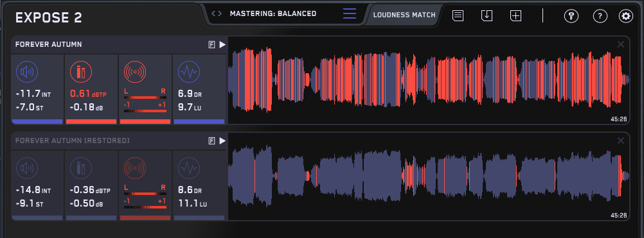Open the license key icon
The height and width of the screenshot is (238, 644).
click(x=571, y=17)
